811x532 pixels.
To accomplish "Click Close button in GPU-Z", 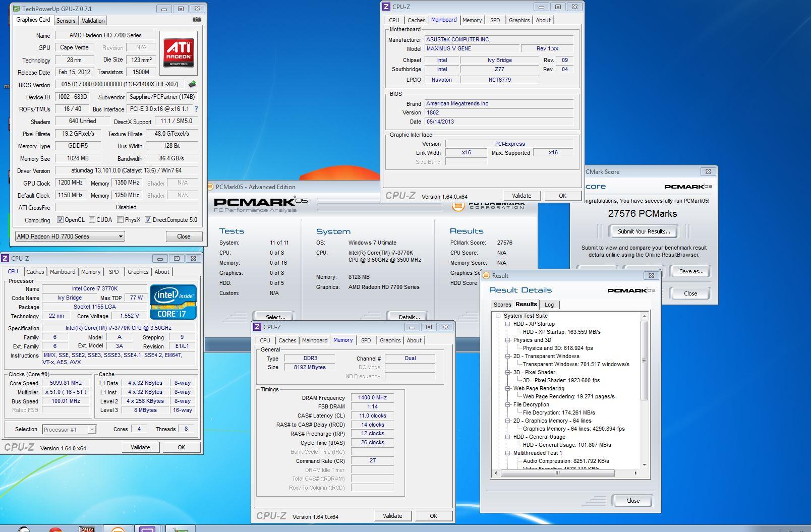I will (184, 237).
